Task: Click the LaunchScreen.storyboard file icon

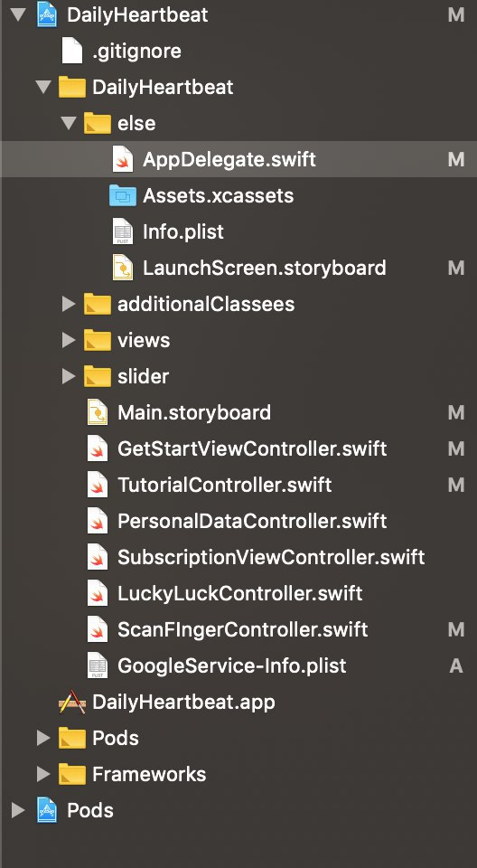Action: (122, 268)
